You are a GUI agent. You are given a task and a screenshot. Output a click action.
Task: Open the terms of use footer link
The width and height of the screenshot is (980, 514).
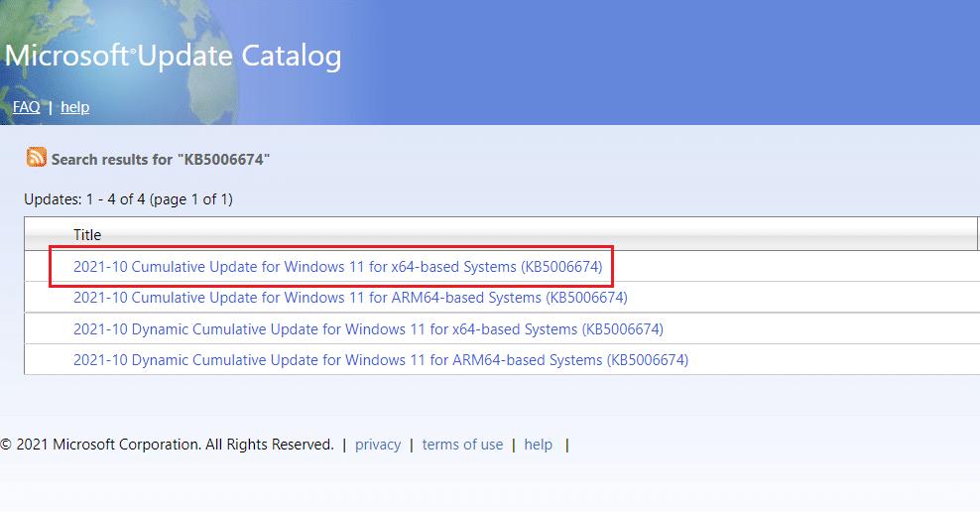462,445
